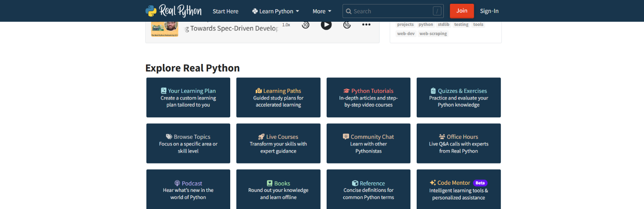Open the Learning Paths card

click(x=278, y=97)
